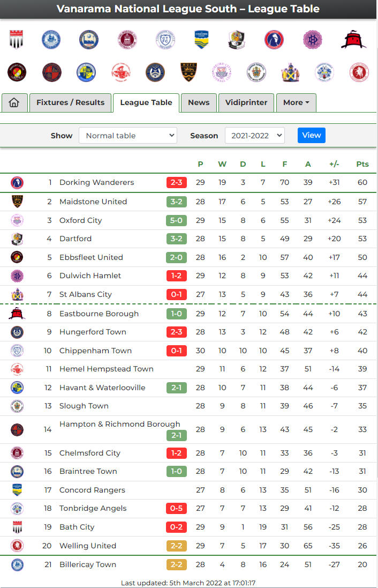The image size is (378, 588).
Task: Go to the News tab
Action: coord(199,102)
